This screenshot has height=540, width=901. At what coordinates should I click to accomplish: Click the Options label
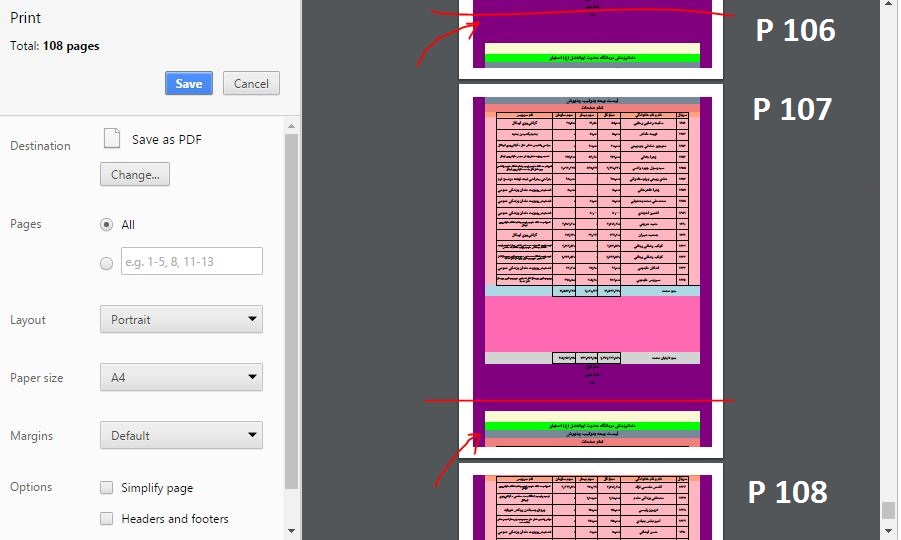tap(31, 487)
